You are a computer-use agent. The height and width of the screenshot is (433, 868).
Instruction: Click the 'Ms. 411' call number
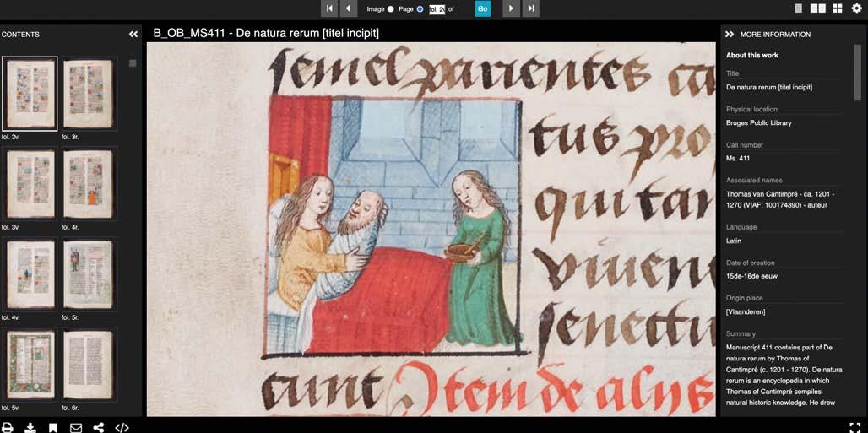pos(738,159)
